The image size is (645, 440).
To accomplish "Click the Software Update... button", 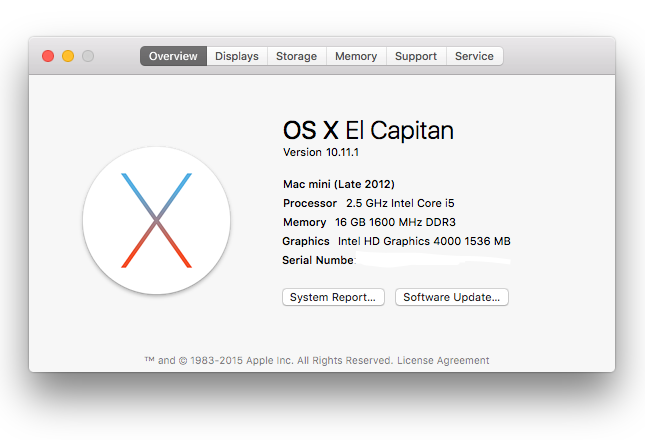I will (452, 297).
